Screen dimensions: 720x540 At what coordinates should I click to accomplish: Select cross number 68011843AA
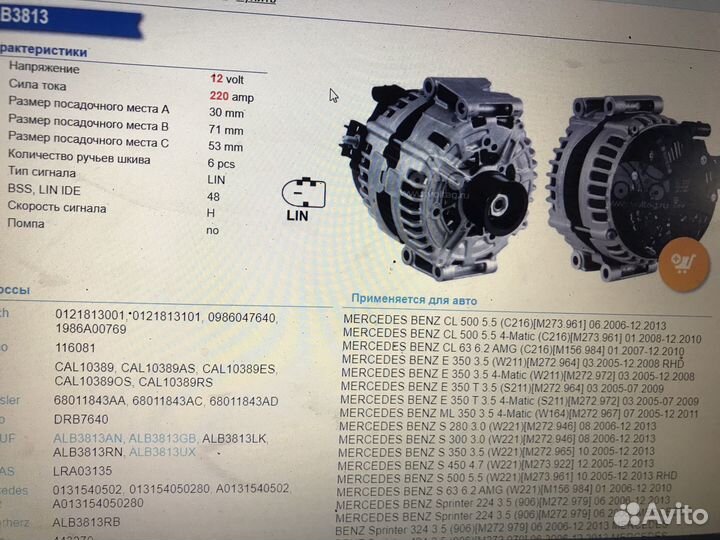point(90,400)
